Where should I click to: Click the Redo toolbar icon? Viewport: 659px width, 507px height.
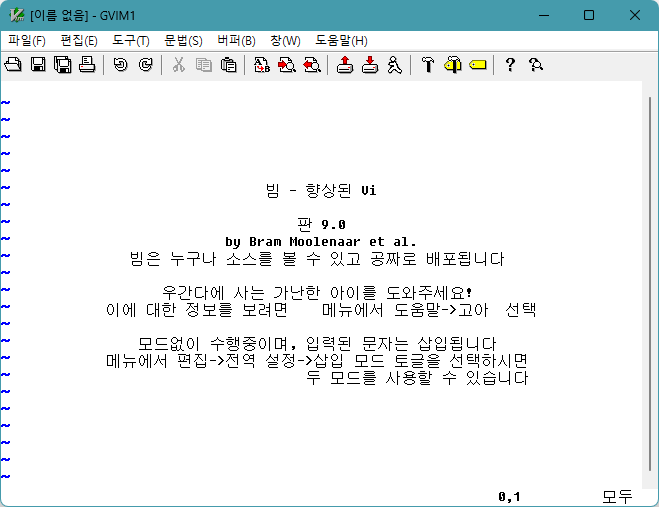point(145,65)
